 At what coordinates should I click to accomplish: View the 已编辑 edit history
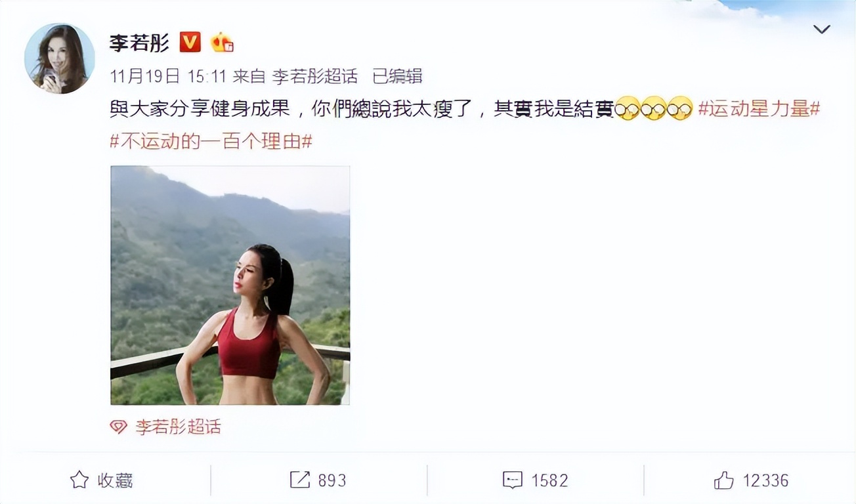click(397, 76)
